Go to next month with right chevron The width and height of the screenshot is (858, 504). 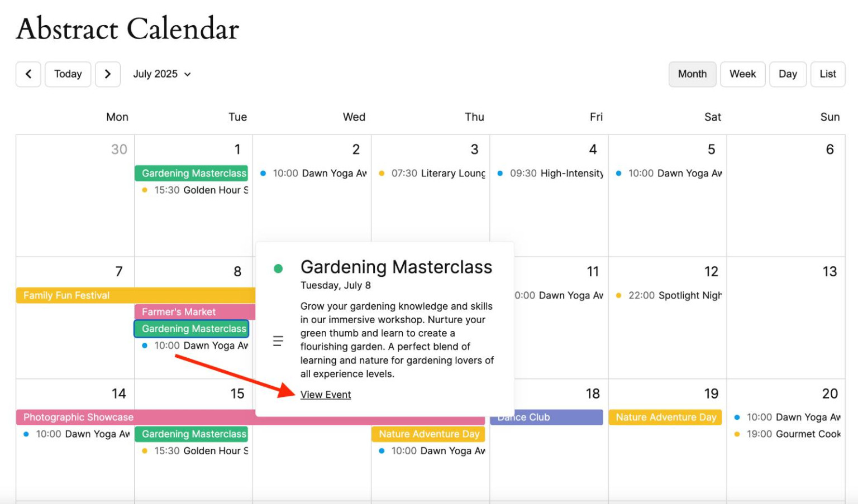108,74
